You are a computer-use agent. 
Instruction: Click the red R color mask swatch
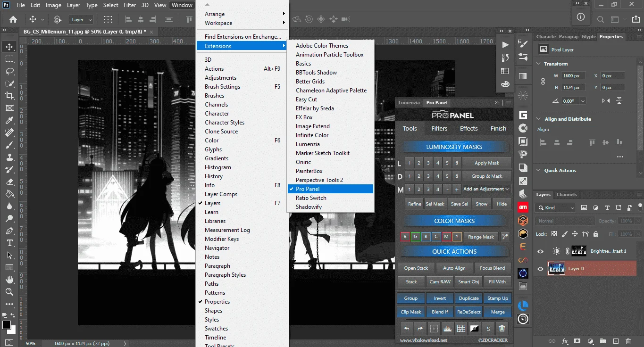[405, 237]
